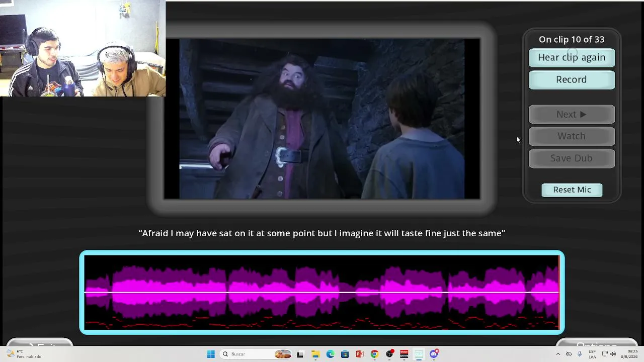Open the ESP LAA language switcher
The width and height of the screenshot is (644, 362).
tap(592, 354)
